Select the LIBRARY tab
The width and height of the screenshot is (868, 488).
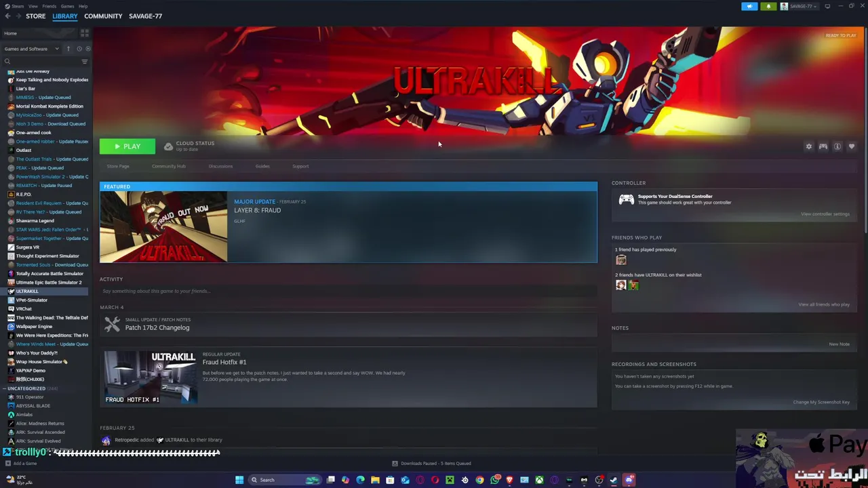point(65,16)
